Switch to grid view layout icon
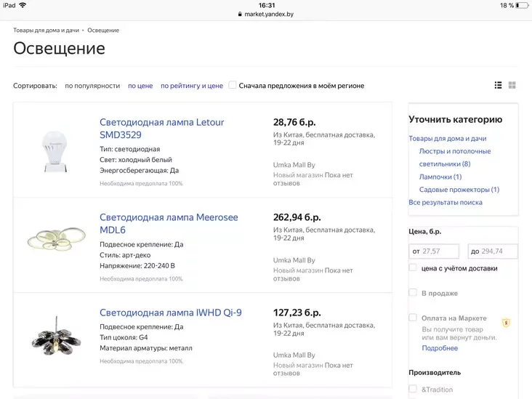 [512, 85]
